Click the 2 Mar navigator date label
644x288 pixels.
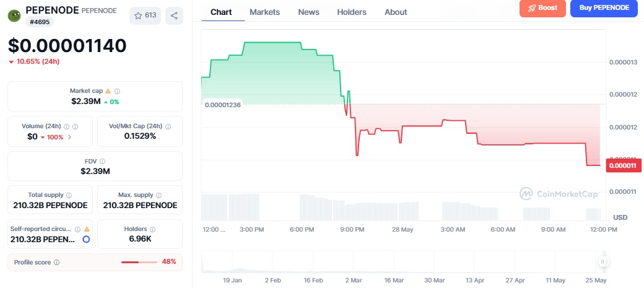[354, 280]
